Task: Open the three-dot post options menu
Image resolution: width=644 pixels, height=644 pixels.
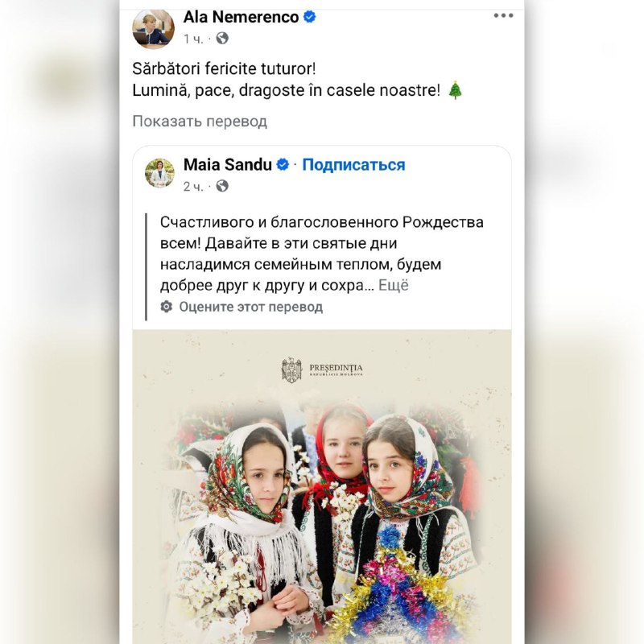Action: [503, 15]
